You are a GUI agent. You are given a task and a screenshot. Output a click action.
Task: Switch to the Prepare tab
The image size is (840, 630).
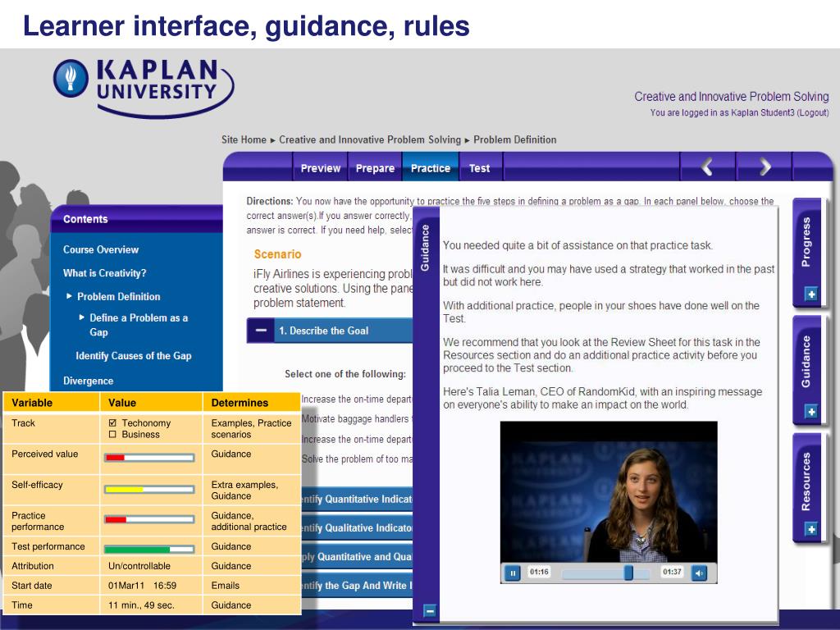375,167
